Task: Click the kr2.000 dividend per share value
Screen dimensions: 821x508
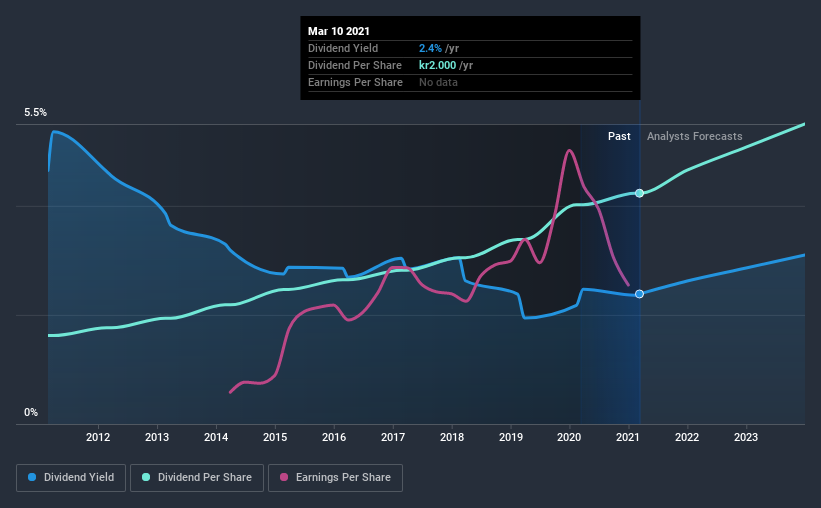Action: coord(437,65)
